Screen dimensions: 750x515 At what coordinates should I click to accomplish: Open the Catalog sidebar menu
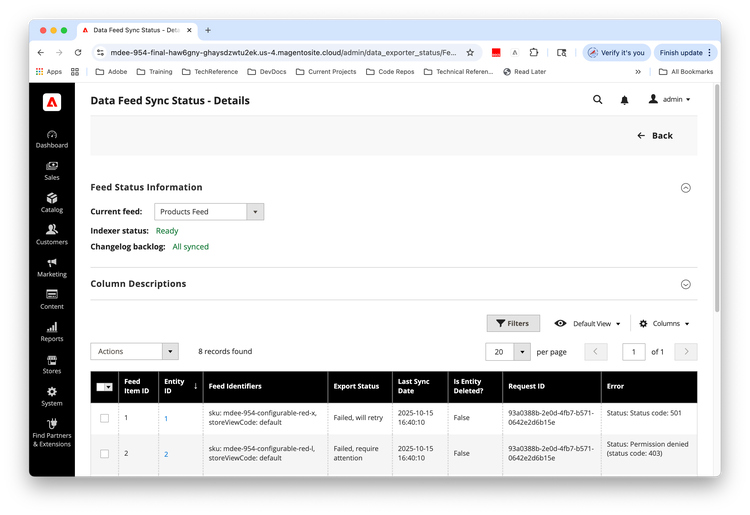click(x=52, y=203)
